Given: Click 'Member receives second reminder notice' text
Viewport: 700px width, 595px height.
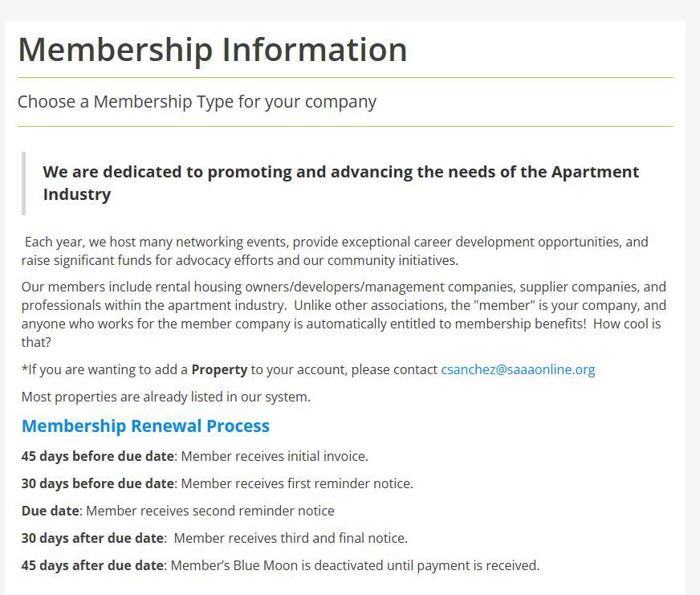Looking at the screenshot, I should click(210, 511).
